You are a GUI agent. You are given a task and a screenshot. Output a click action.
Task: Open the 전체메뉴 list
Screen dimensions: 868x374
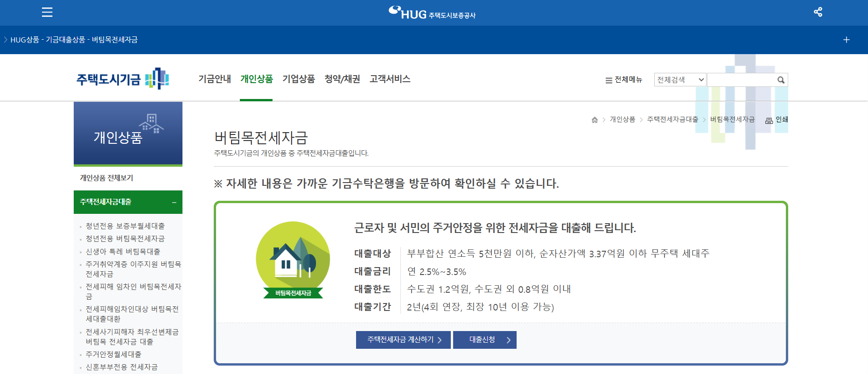click(x=623, y=80)
